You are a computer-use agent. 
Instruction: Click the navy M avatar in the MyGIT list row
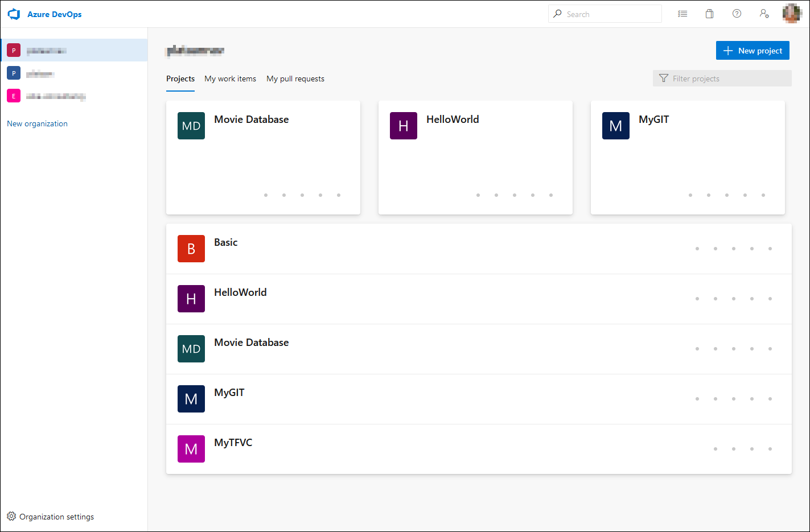coord(191,399)
